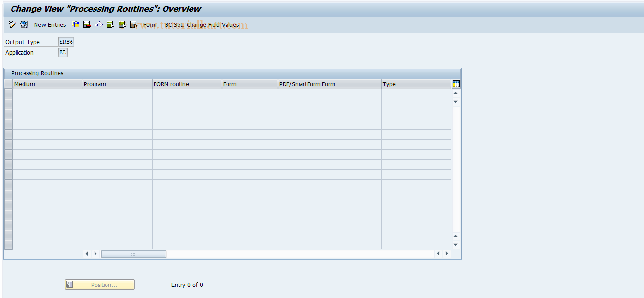Click the Processing Routines table title

click(37, 73)
